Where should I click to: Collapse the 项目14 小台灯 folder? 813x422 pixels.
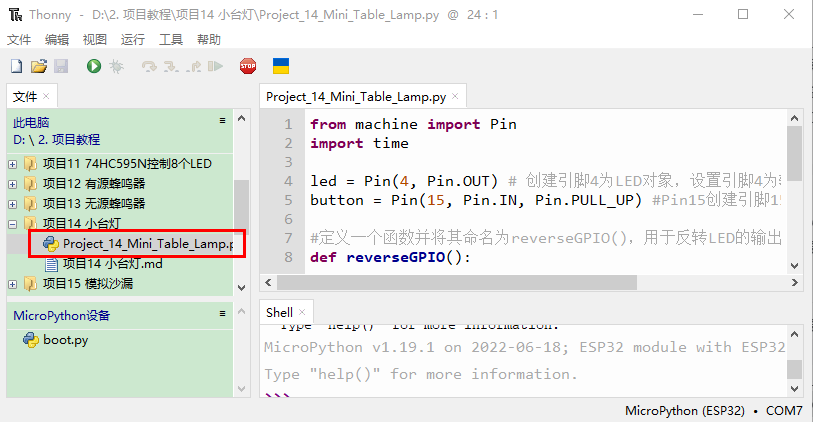click(x=12, y=224)
